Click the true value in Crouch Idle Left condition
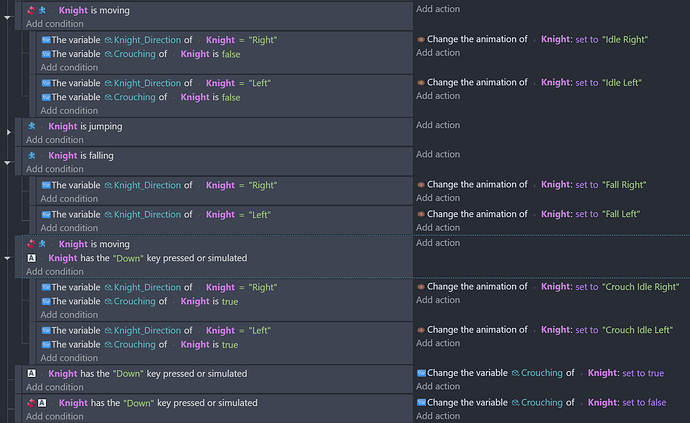690x423 pixels. pos(230,345)
